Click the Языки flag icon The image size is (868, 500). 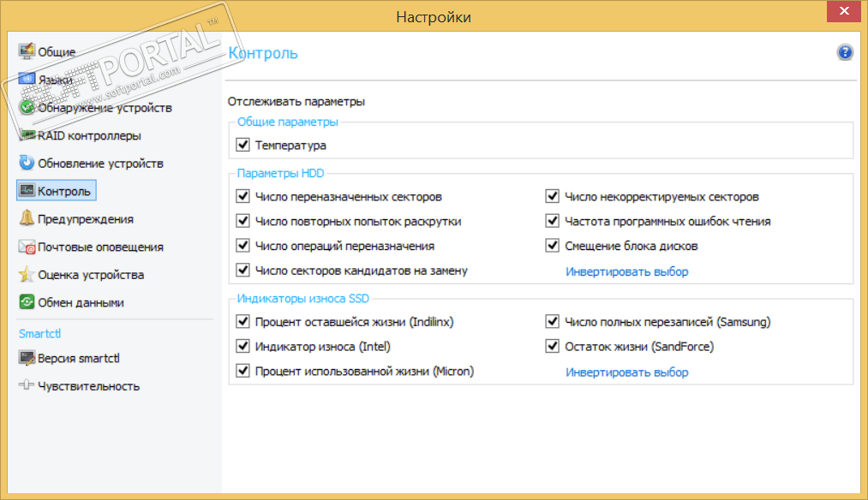pyautogui.click(x=26, y=79)
